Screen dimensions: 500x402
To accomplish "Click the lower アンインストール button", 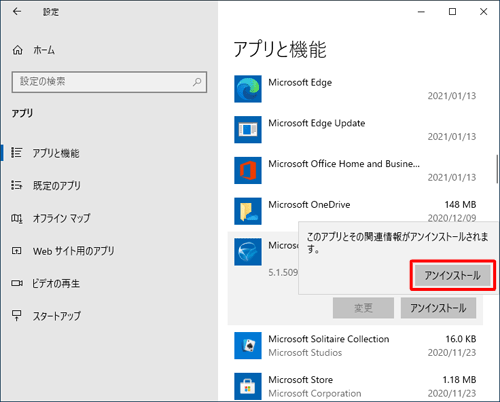I will (x=438, y=308).
